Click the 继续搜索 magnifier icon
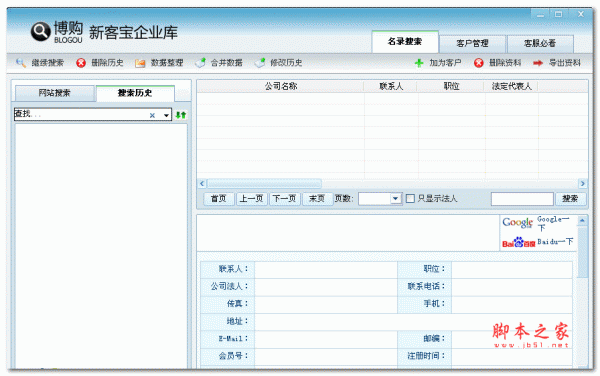This screenshot has width=600, height=376. click(x=21, y=63)
